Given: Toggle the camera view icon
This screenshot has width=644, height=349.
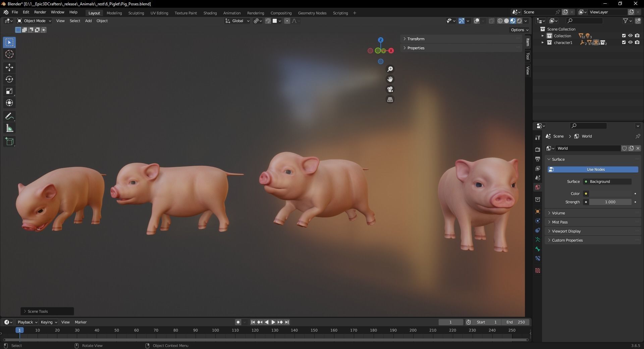Looking at the screenshot, I should pos(390,89).
